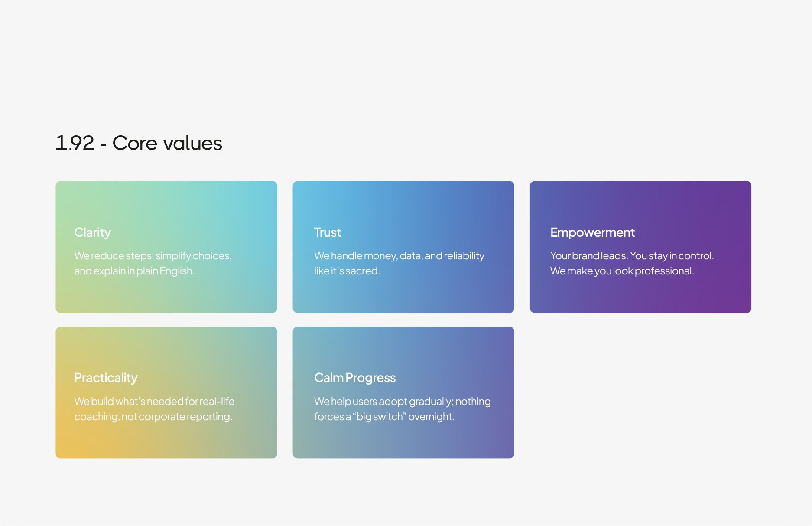Click 'Your brand leads' description text
This screenshot has width=812, height=526.
pos(632,263)
